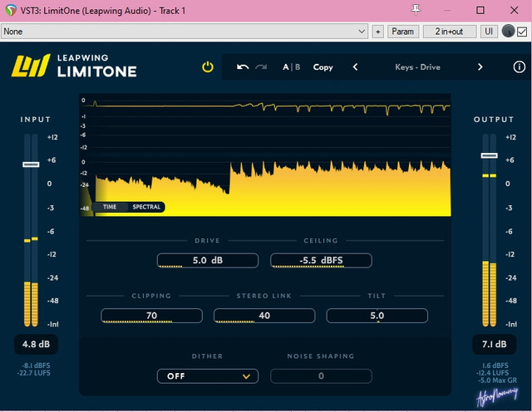Click the -22.7 LUFS input reading
Image resolution: width=532 pixels, height=412 pixels.
(33, 373)
